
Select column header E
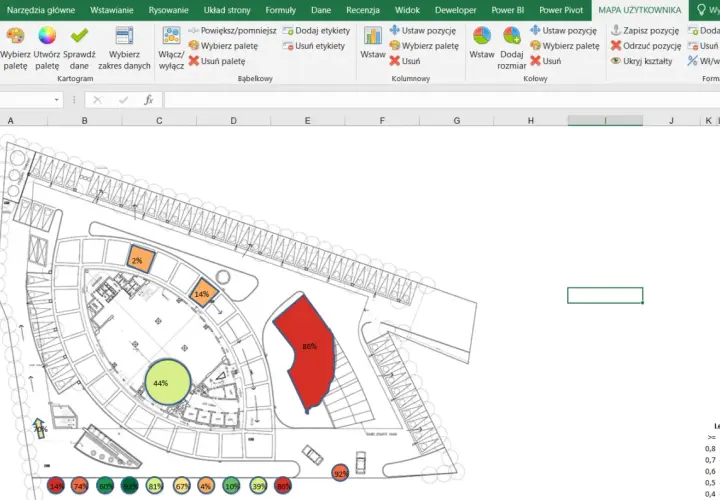(308, 121)
